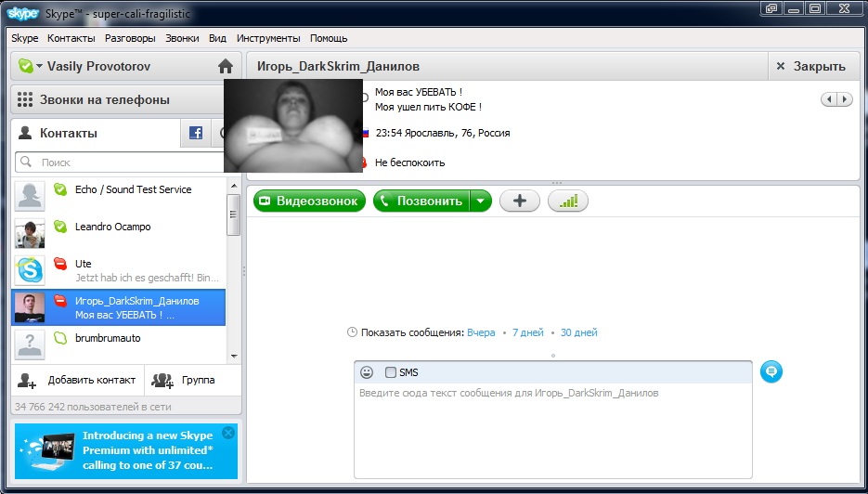The width and height of the screenshot is (868, 494).
Task: Click the Add contact person-plus icon
Action: (x=27, y=381)
